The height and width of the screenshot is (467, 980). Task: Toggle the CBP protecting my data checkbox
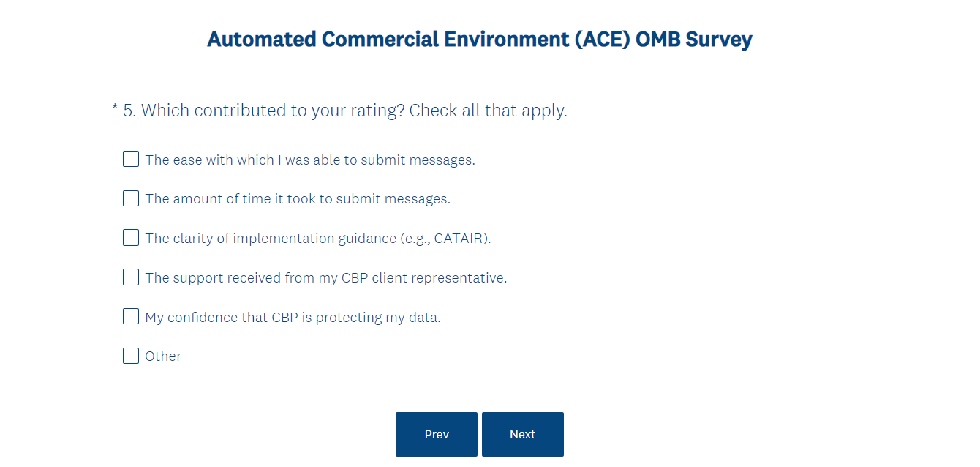[x=131, y=317]
